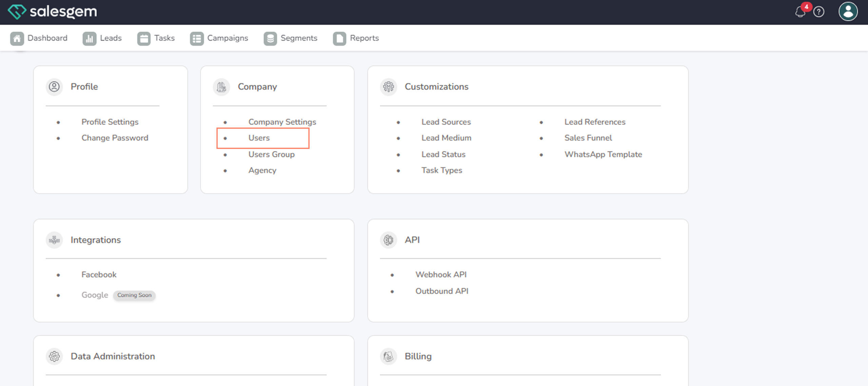Click the Data Administration gear icon
This screenshot has height=386, width=868.
click(54, 356)
